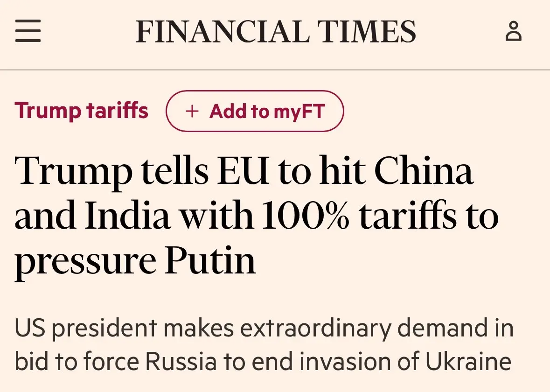Click the word 'Putin' in the headline
Viewport: 550px width, 392px height.
coord(210,260)
